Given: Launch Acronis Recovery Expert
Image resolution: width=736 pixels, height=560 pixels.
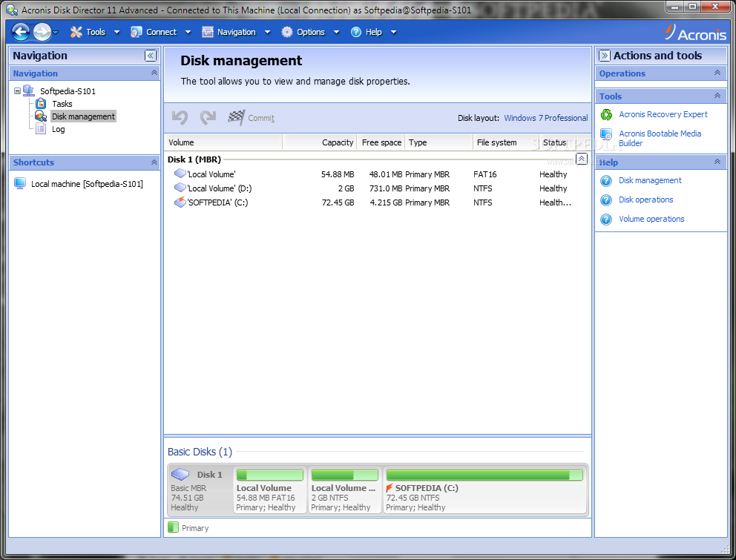Looking at the screenshot, I should 663,114.
